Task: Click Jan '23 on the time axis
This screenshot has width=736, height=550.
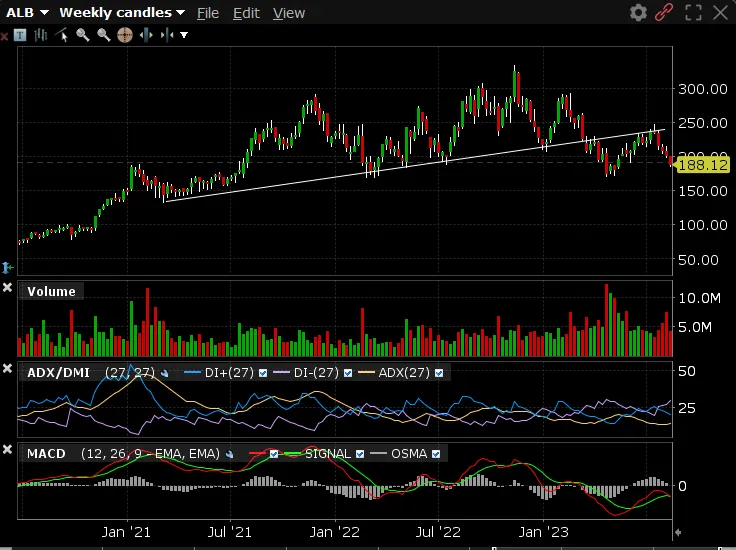Action: [x=544, y=532]
